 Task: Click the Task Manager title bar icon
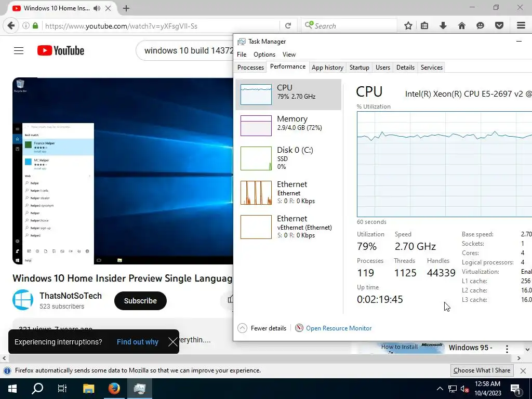pyautogui.click(x=241, y=42)
